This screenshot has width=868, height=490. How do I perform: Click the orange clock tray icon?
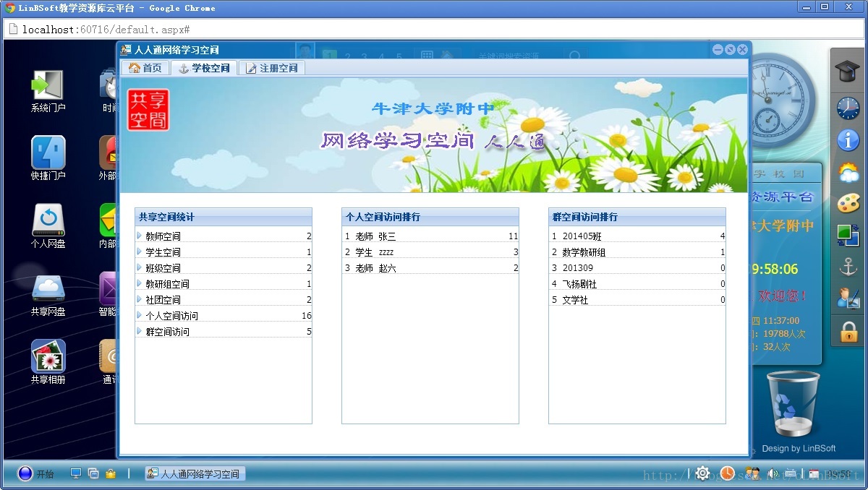727,473
